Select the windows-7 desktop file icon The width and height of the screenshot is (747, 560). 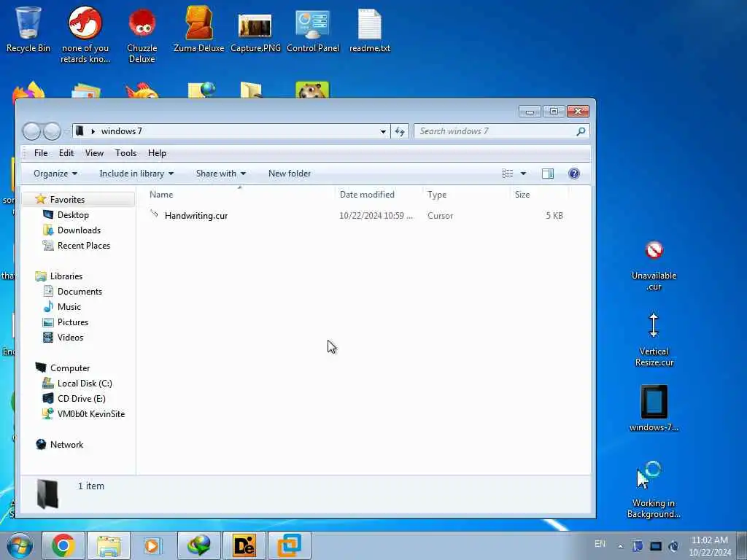click(x=654, y=408)
